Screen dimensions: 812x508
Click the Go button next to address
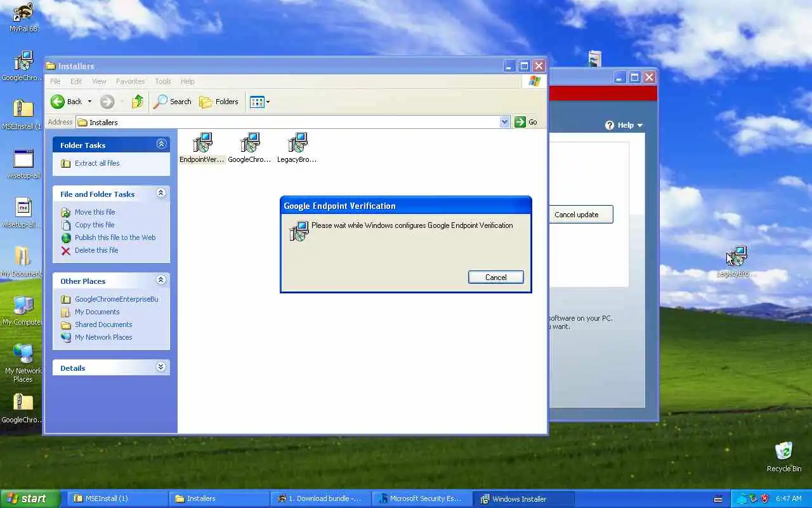(x=526, y=122)
